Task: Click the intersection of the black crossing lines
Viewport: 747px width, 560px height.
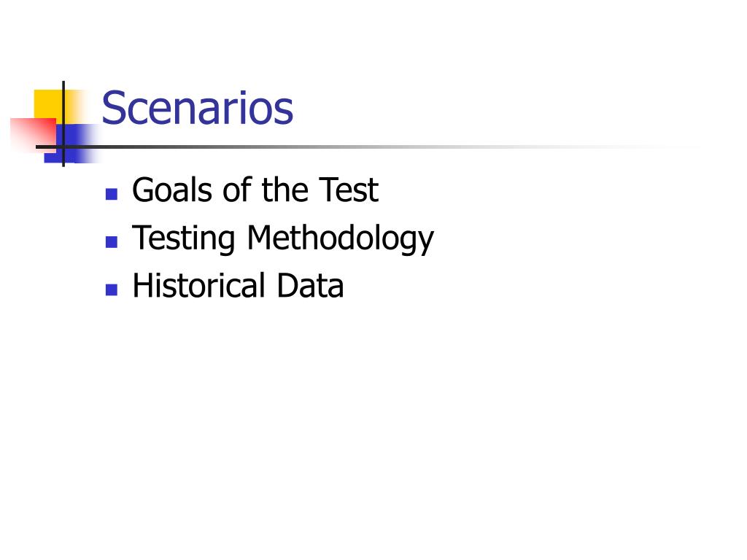Action: pyautogui.click(x=63, y=147)
